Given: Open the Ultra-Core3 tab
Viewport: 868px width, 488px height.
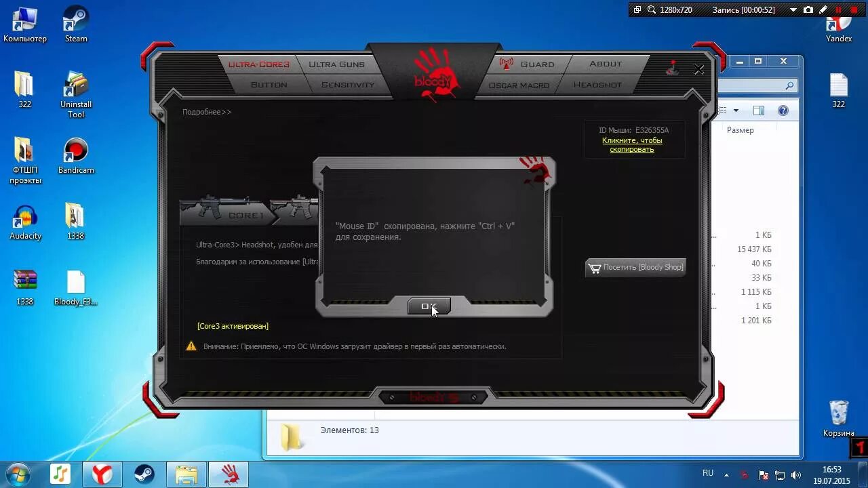Looking at the screenshot, I should [259, 64].
